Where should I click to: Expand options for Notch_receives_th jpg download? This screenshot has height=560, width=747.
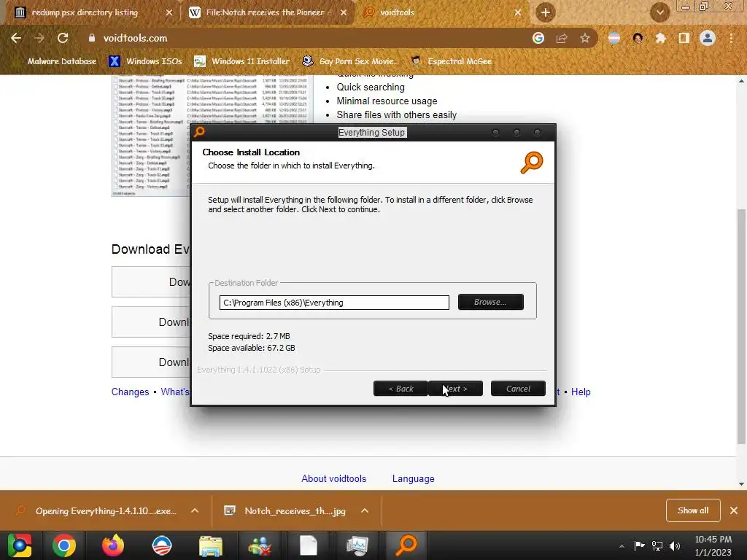pyautogui.click(x=365, y=511)
